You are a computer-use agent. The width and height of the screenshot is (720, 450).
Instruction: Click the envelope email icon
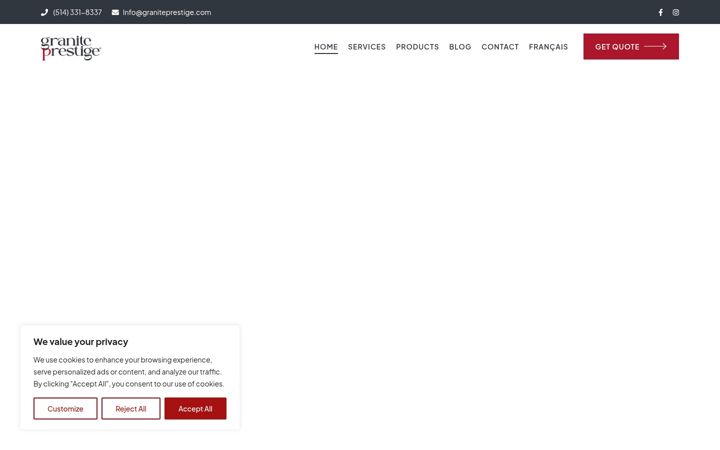pos(115,12)
